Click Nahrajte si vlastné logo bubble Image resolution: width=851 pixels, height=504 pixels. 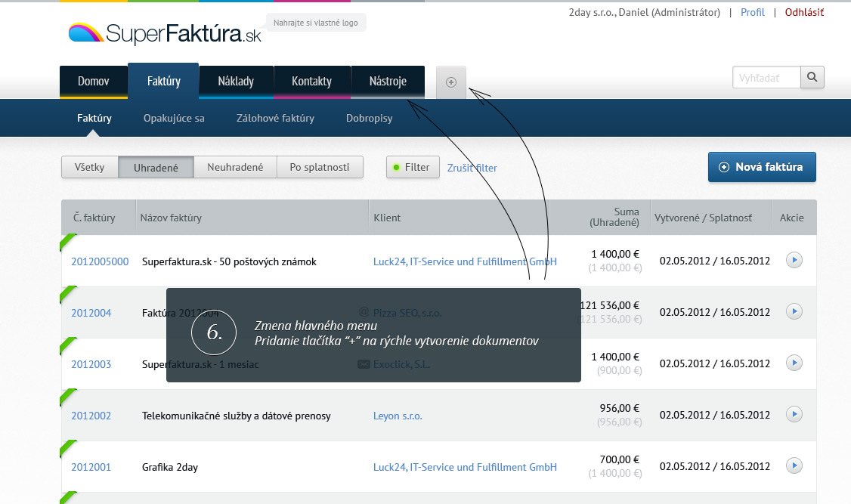(x=316, y=23)
